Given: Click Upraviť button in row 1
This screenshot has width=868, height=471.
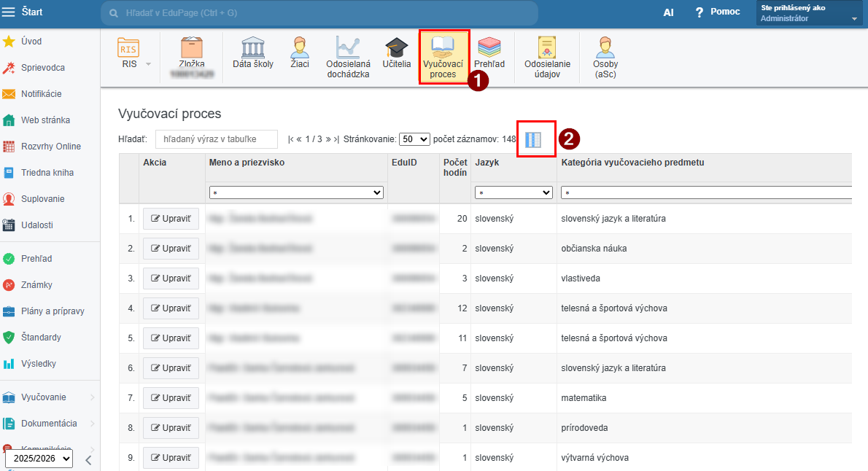Looking at the screenshot, I should (x=171, y=219).
